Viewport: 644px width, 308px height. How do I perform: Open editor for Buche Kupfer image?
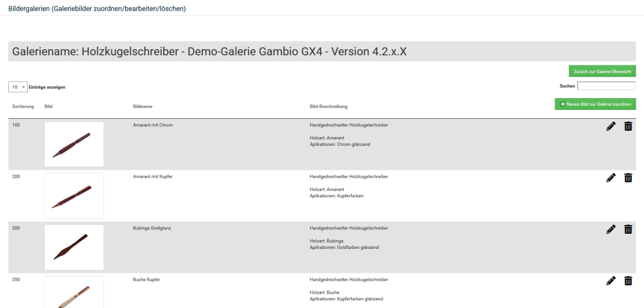click(611, 281)
